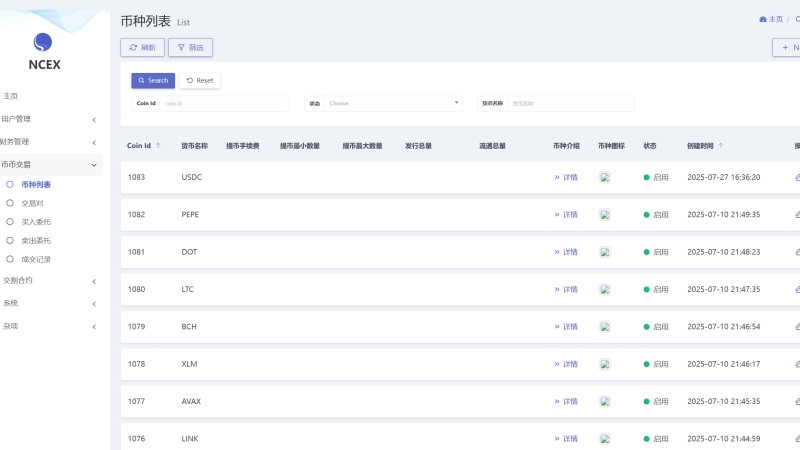Viewport: 800px width, 450px height.
Task: Expand the 杂项 sidebar menu
Action: [51, 326]
